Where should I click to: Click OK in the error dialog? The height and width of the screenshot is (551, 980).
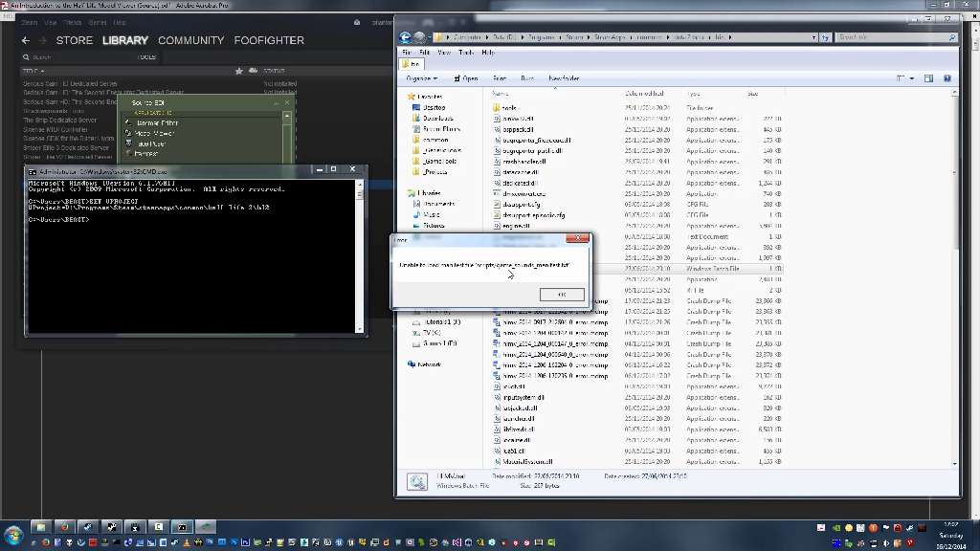561,295
